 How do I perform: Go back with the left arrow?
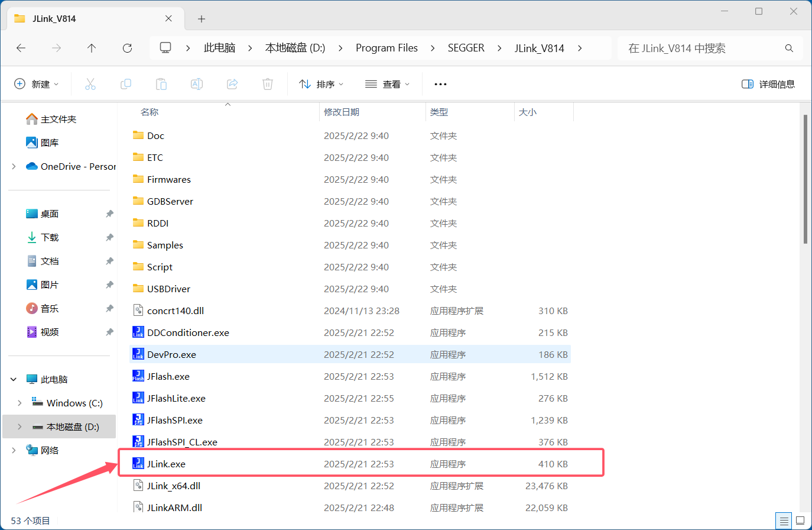point(21,48)
